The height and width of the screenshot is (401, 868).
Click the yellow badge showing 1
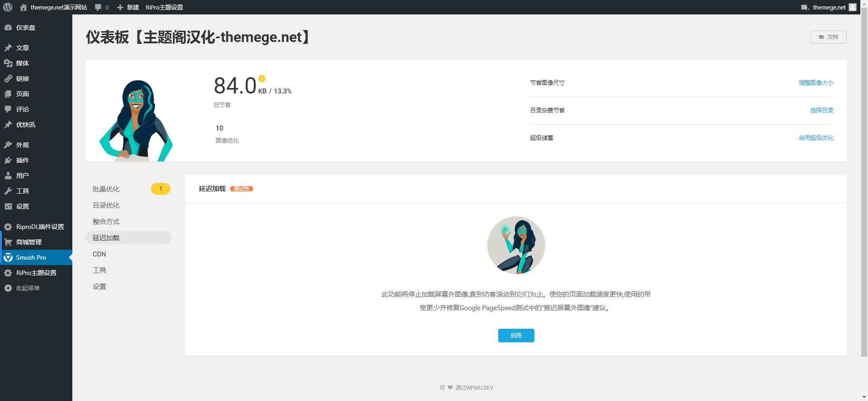coord(160,189)
